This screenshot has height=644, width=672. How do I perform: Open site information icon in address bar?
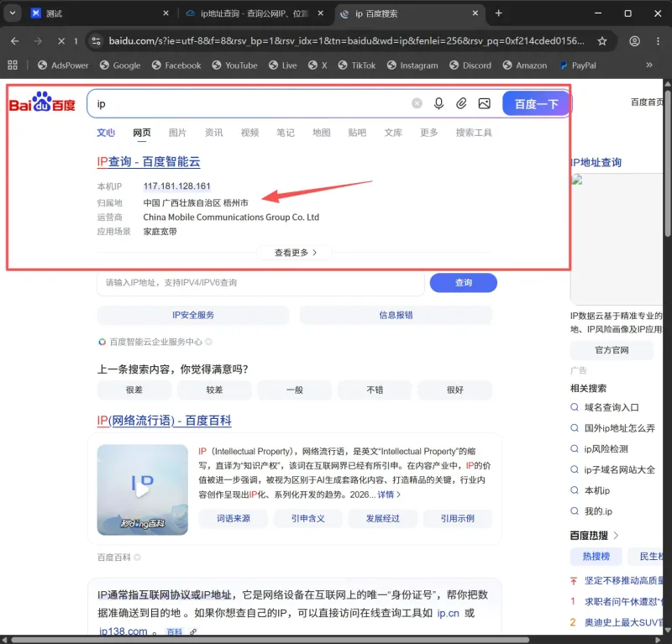click(x=97, y=41)
